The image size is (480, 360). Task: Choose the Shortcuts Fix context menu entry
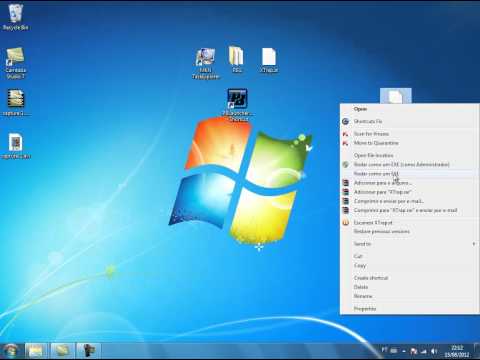pyautogui.click(x=409, y=121)
